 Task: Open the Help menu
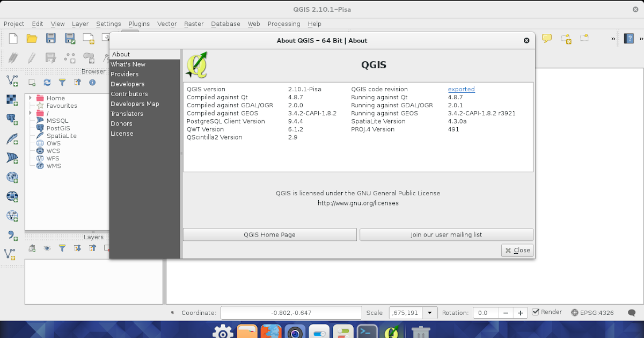(314, 24)
